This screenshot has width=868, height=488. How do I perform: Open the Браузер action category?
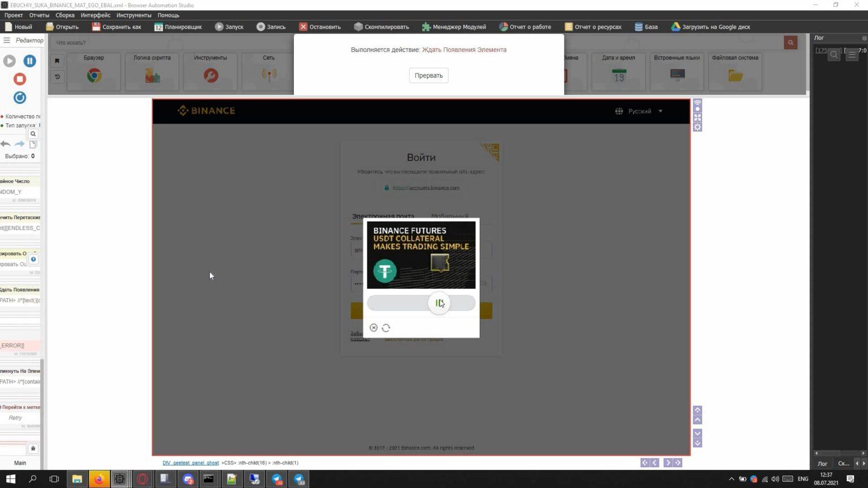pos(94,71)
